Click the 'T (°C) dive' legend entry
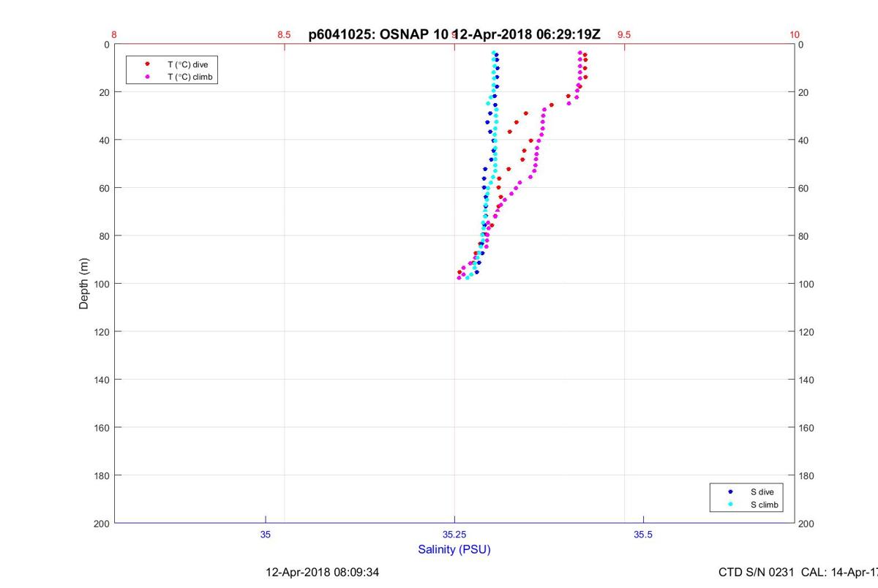The height and width of the screenshot is (588, 878). coord(187,64)
